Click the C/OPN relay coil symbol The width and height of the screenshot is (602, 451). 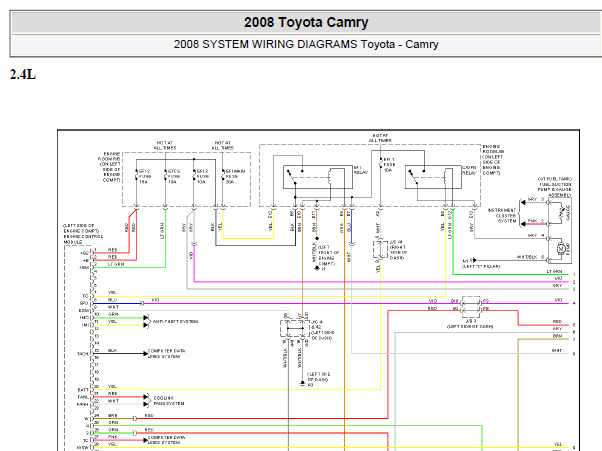pyautogui.click(x=445, y=177)
